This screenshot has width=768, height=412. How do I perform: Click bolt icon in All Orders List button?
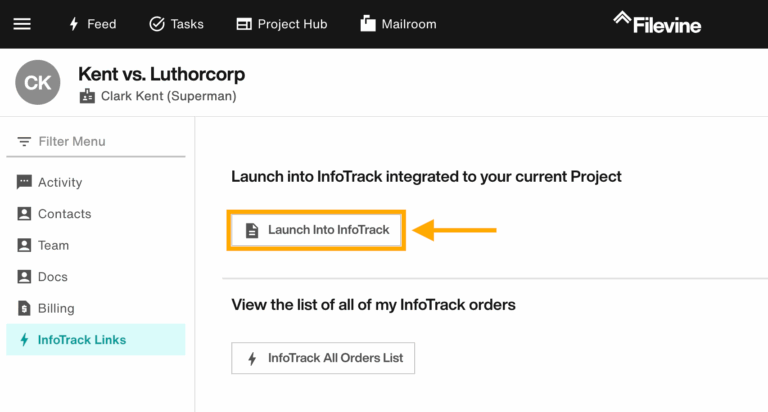click(252, 359)
